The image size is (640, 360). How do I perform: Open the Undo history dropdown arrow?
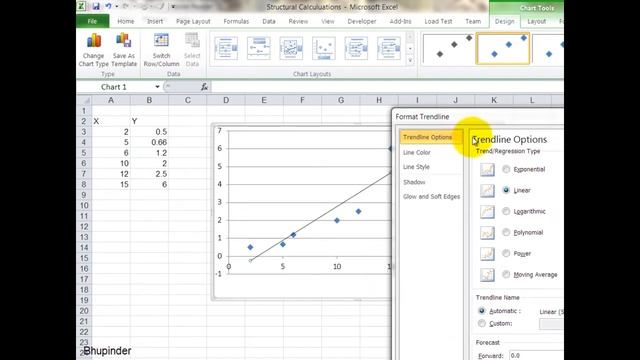117,7
